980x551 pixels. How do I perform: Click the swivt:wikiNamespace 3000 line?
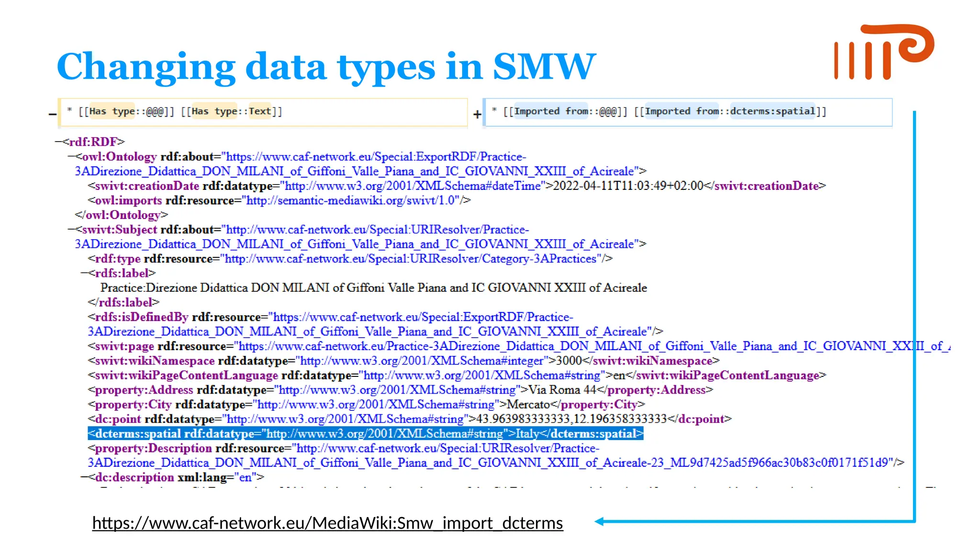point(404,361)
